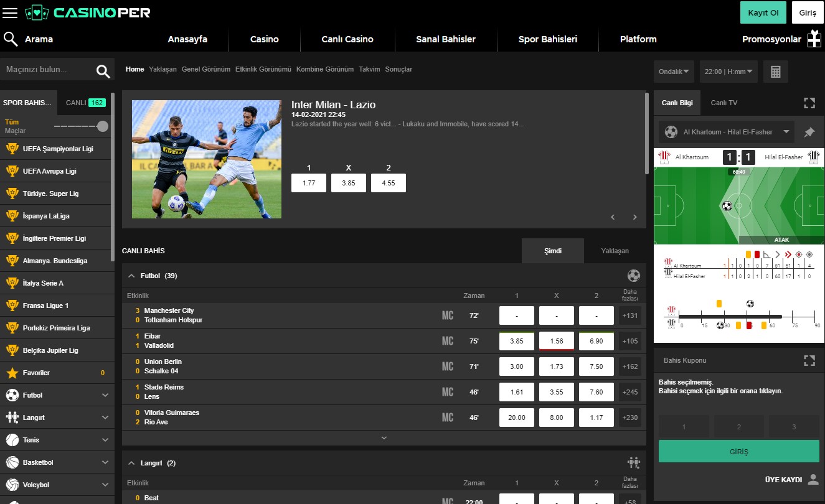The height and width of the screenshot is (504, 825).
Task: Click the soccer ball icon in Futbol header
Action: click(x=634, y=276)
